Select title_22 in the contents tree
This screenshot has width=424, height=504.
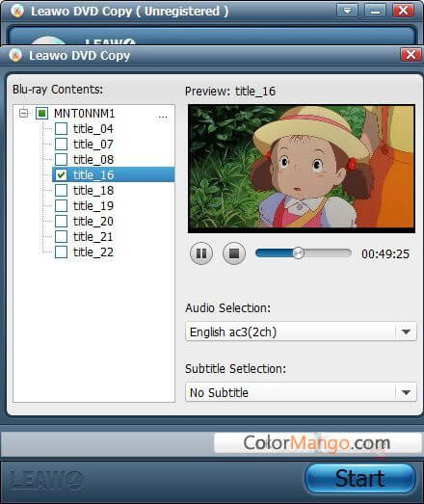click(93, 252)
